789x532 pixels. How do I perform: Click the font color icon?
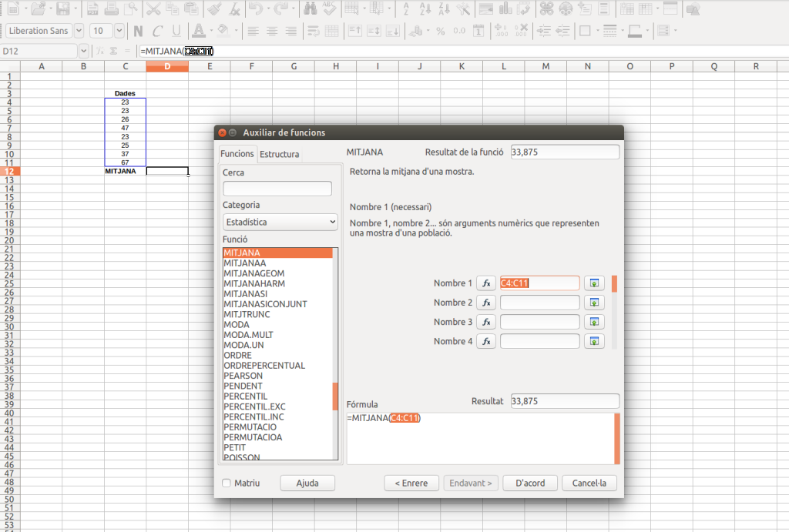click(x=198, y=32)
